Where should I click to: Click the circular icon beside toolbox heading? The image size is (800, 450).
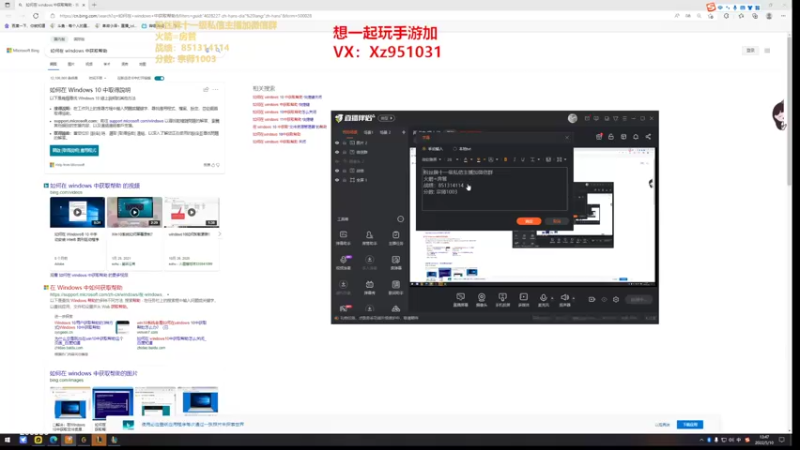(x=401, y=219)
